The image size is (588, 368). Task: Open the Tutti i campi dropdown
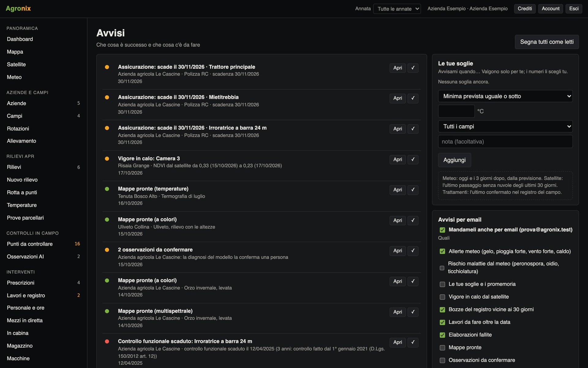tap(505, 126)
